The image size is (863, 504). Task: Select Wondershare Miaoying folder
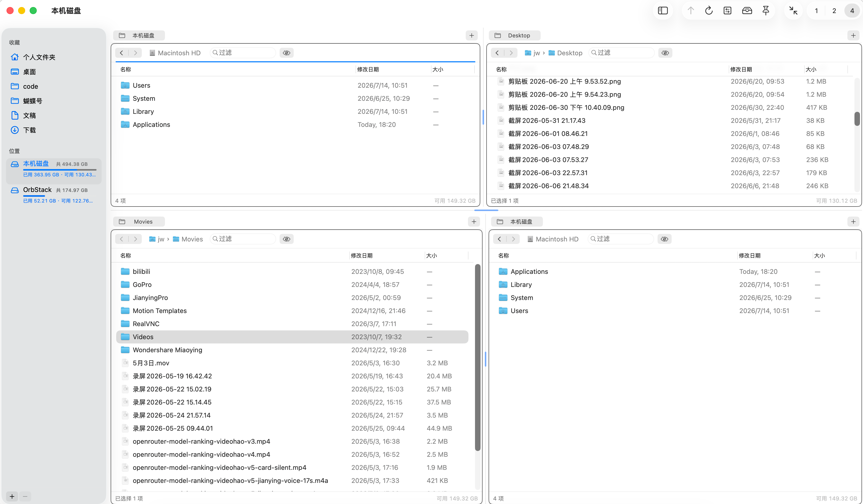[x=292, y=350]
